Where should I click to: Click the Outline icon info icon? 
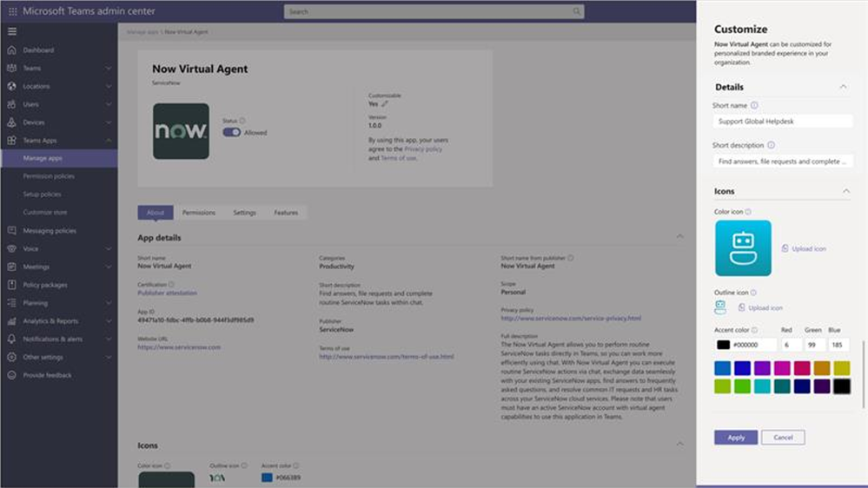pos(753,292)
